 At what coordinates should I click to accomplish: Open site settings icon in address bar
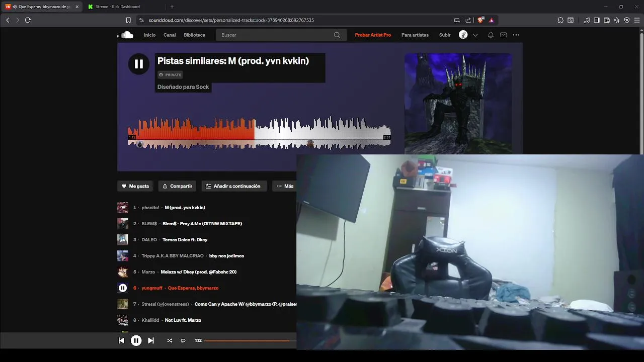tap(141, 20)
